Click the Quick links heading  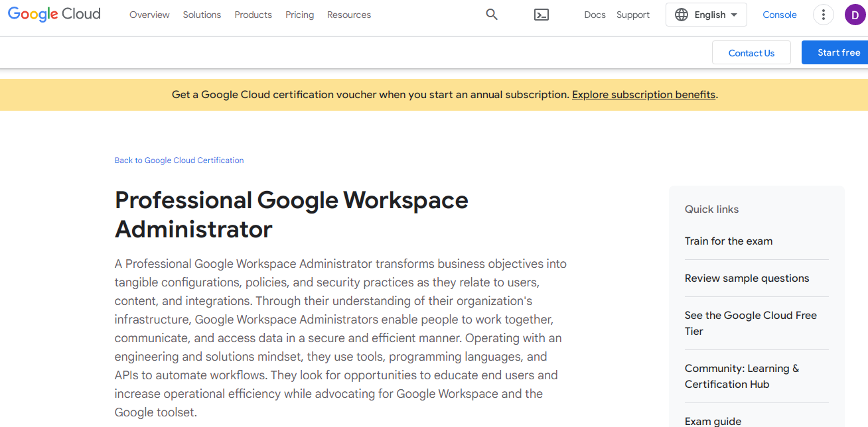pyautogui.click(x=711, y=210)
